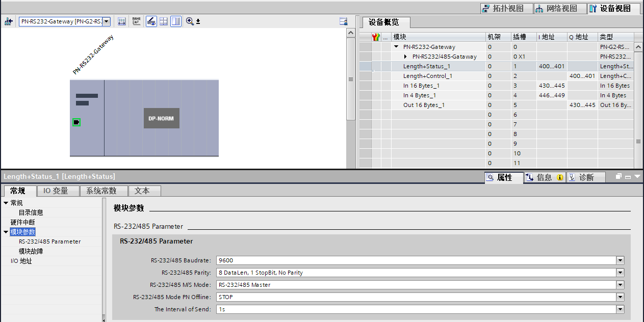Open the 诊断 panel tab
The image size is (644, 322).
pyautogui.click(x=586, y=177)
